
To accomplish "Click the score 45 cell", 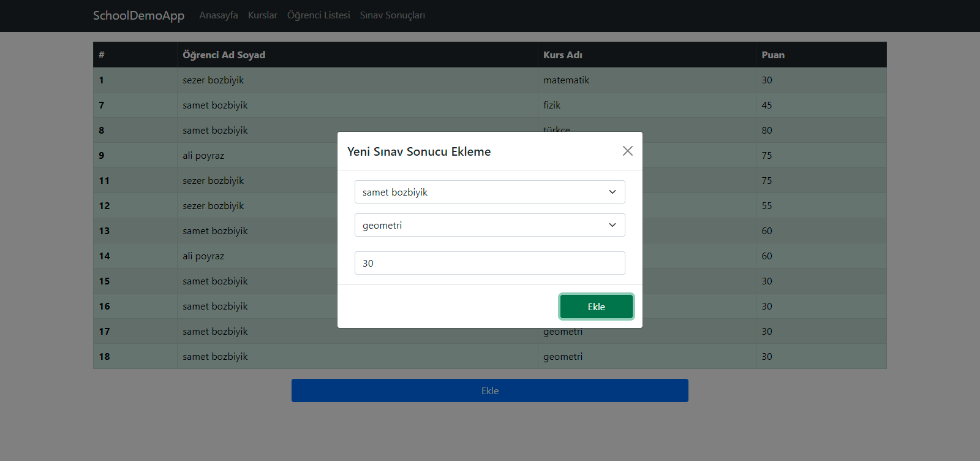I will click(821, 105).
